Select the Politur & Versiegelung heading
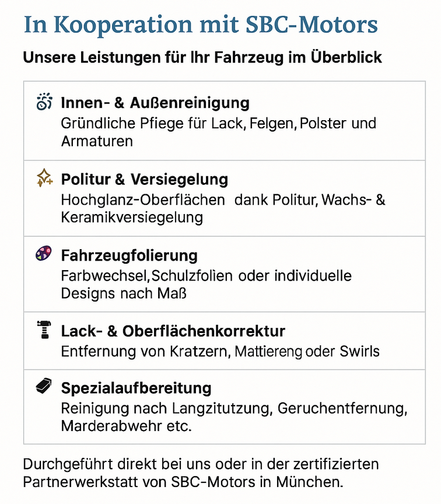The image size is (441, 504). [145, 179]
